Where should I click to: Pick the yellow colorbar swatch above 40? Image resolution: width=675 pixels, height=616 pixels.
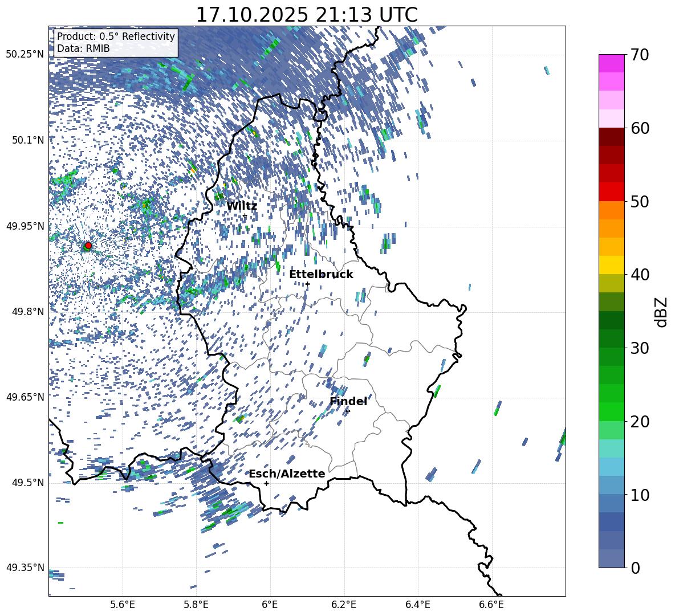(x=612, y=265)
